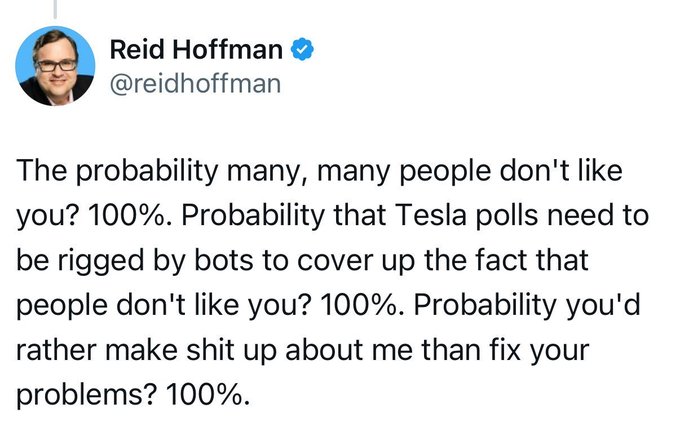680x439 pixels.
Task: Click the blue verified checkmark badge
Action: coord(300,49)
